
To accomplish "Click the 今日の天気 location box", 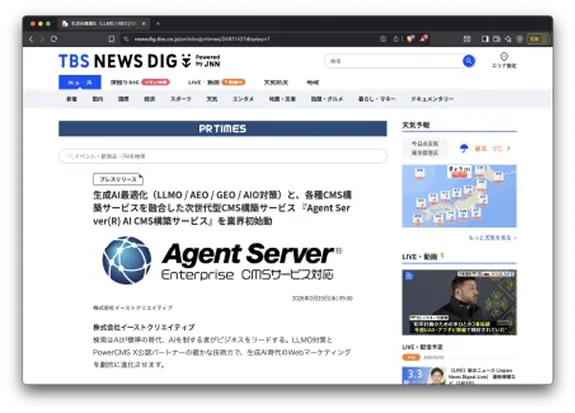I will point(425,148).
